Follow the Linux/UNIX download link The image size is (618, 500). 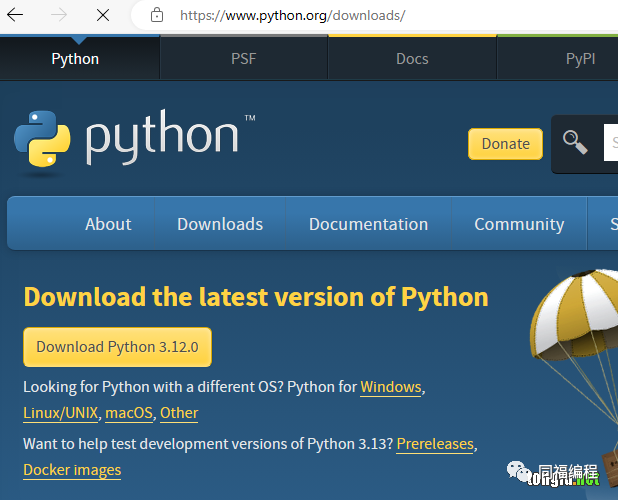(x=61, y=413)
